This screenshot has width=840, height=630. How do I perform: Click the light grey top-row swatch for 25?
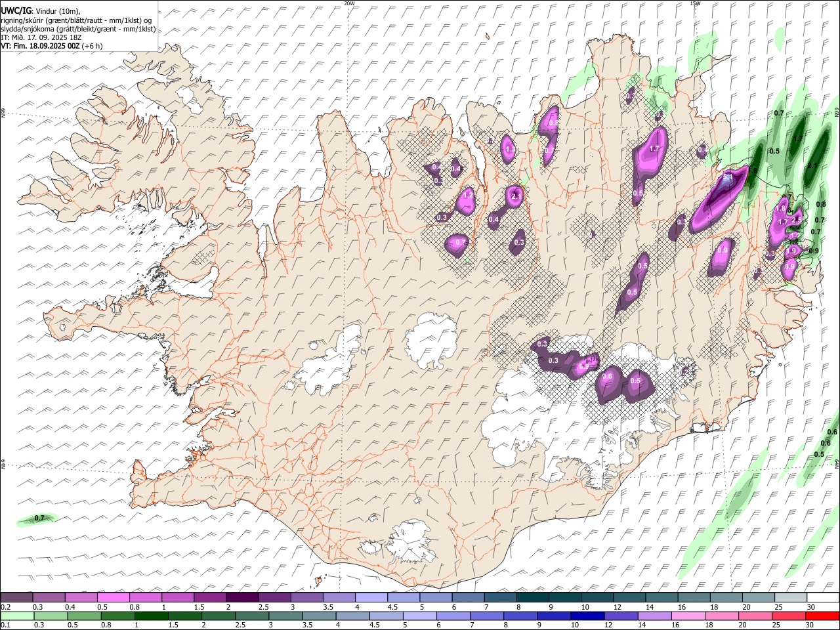(x=791, y=598)
